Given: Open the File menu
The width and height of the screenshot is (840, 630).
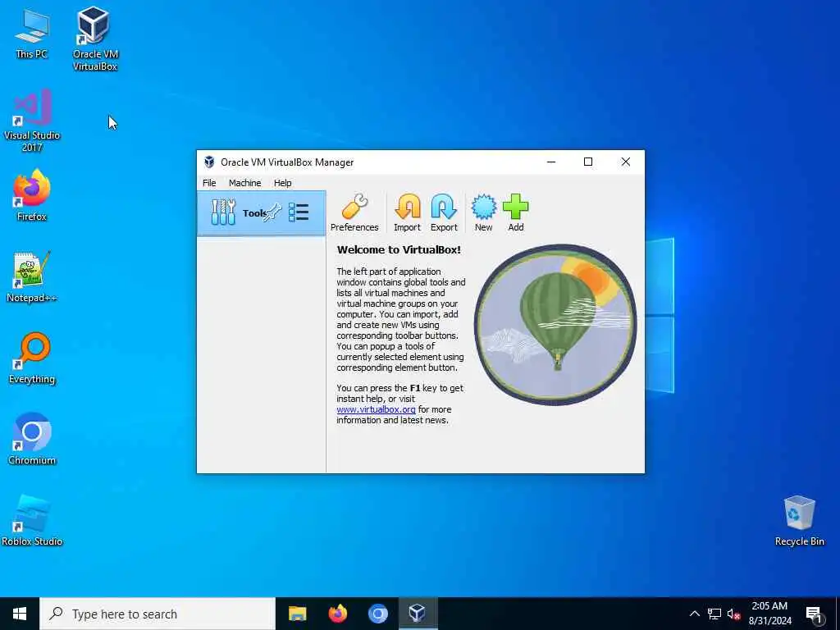Looking at the screenshot, I should pyautogui.click(x=209, y=183).
